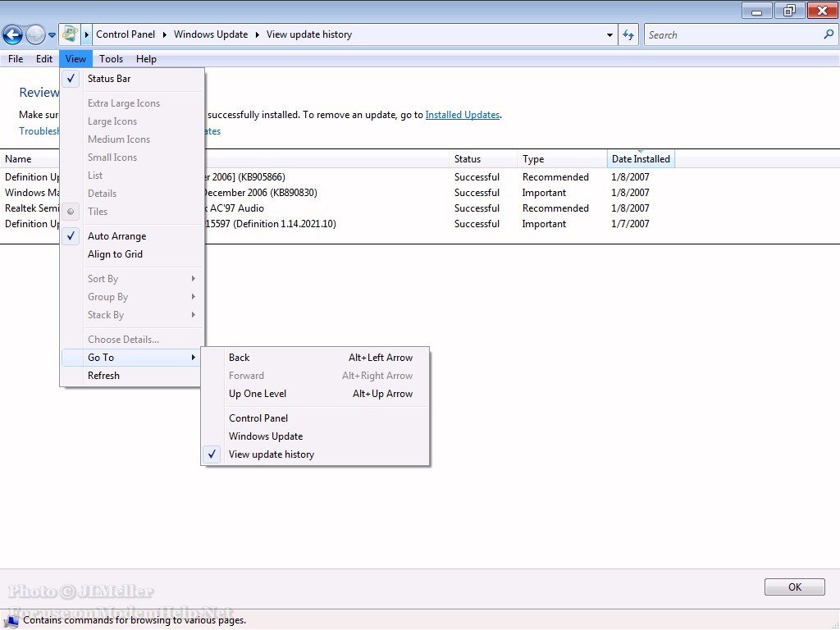The height and width of the screenshot is (630, 840).
Task: Expand the address bar history dropdown
Action: [x=609, y=35]
